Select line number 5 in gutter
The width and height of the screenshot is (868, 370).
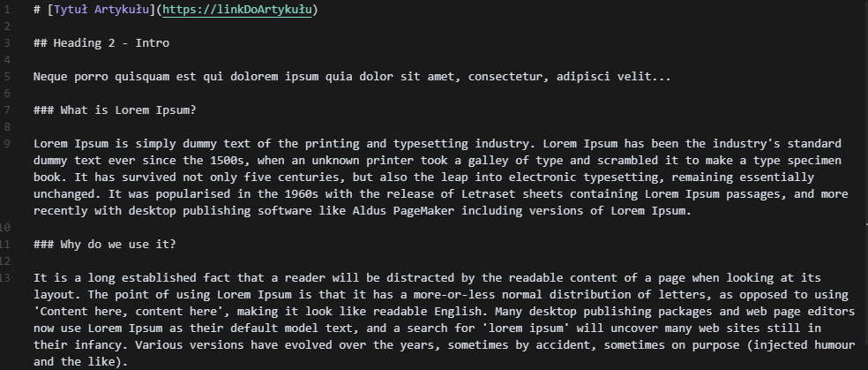coord(7,77)
